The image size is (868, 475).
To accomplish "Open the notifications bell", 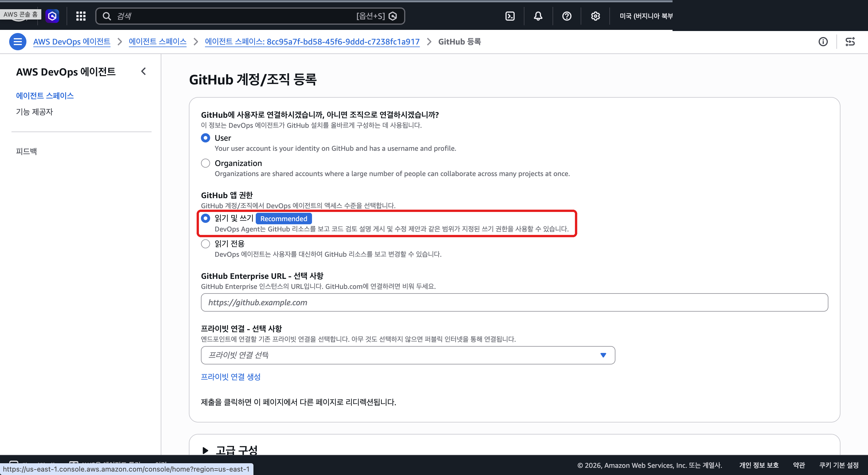I will tap(538, 16).
